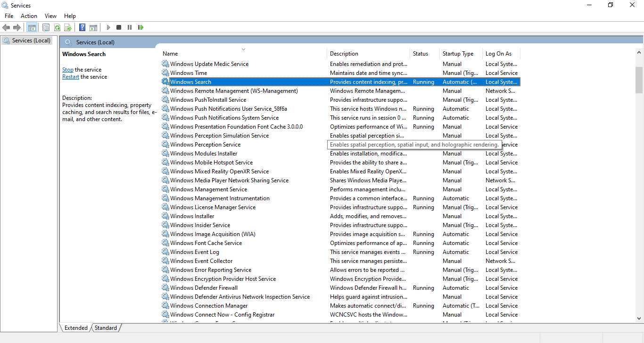Toggle Show/Hide Console Tree icon
644x343 pixels.
32,27
